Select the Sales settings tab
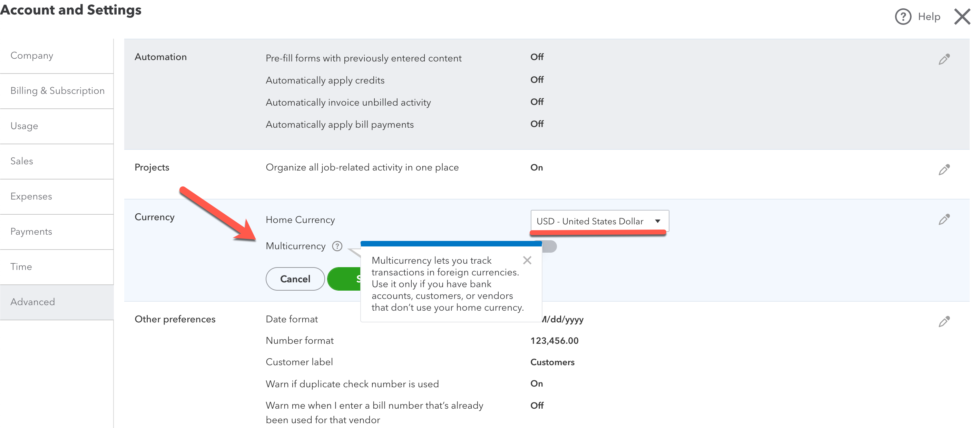Viewport: 980px width, 428px height. [x=22, y=161]
